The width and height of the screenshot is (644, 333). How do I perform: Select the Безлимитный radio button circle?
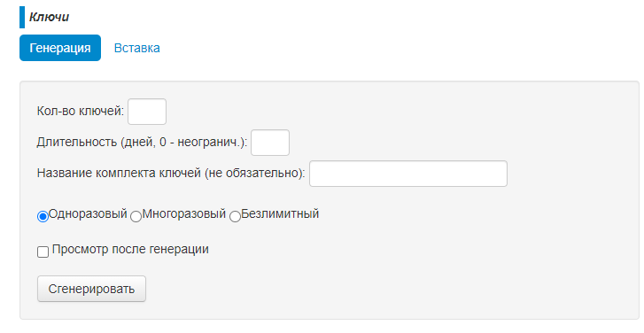235,216
